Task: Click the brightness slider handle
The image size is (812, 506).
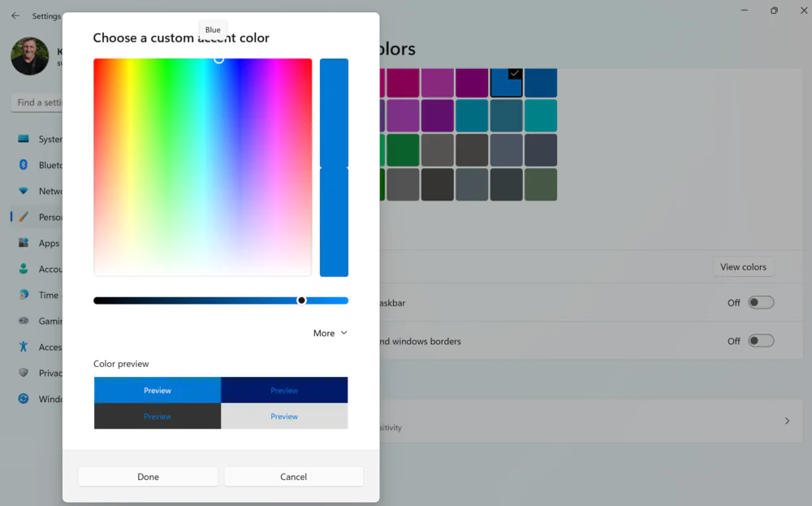Action: tap(302, 301)
